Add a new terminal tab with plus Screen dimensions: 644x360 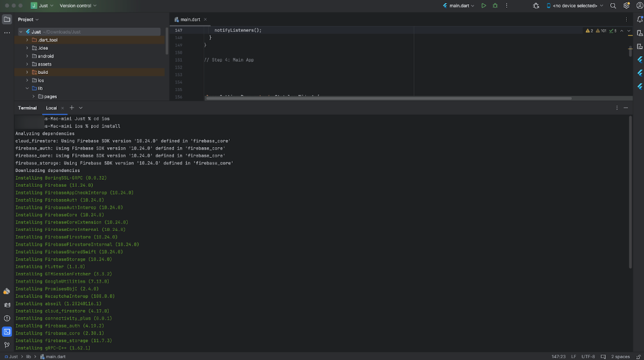pyautogui.click(x=72, y=108)
